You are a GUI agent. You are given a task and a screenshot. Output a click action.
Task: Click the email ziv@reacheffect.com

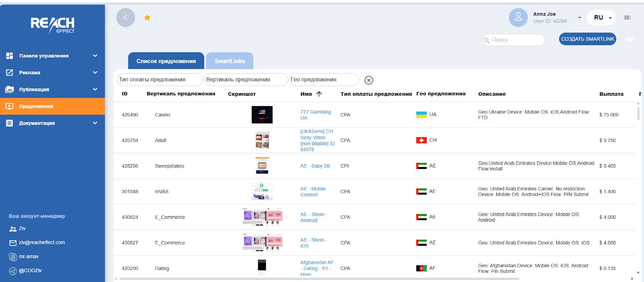[x=41, y=243]
